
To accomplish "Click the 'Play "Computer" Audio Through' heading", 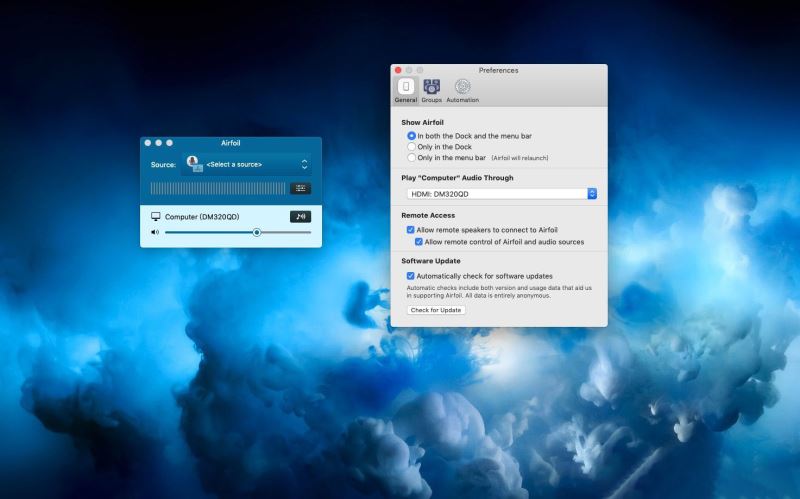I will click(457, 178).
